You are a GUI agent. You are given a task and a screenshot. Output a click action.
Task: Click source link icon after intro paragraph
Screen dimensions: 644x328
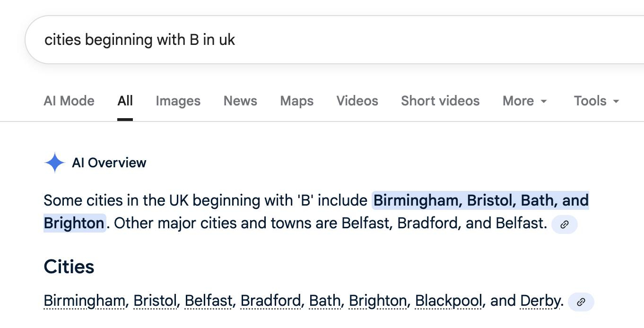[x=564, y=224]
